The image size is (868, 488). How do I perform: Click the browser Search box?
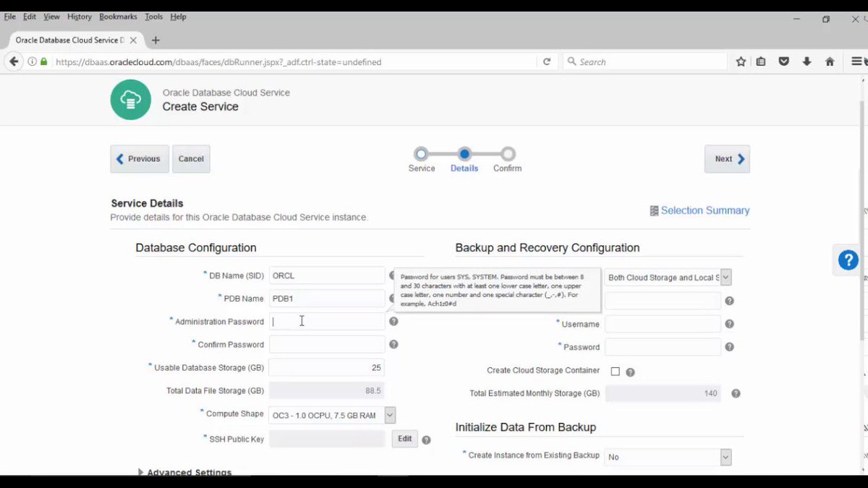645,62
